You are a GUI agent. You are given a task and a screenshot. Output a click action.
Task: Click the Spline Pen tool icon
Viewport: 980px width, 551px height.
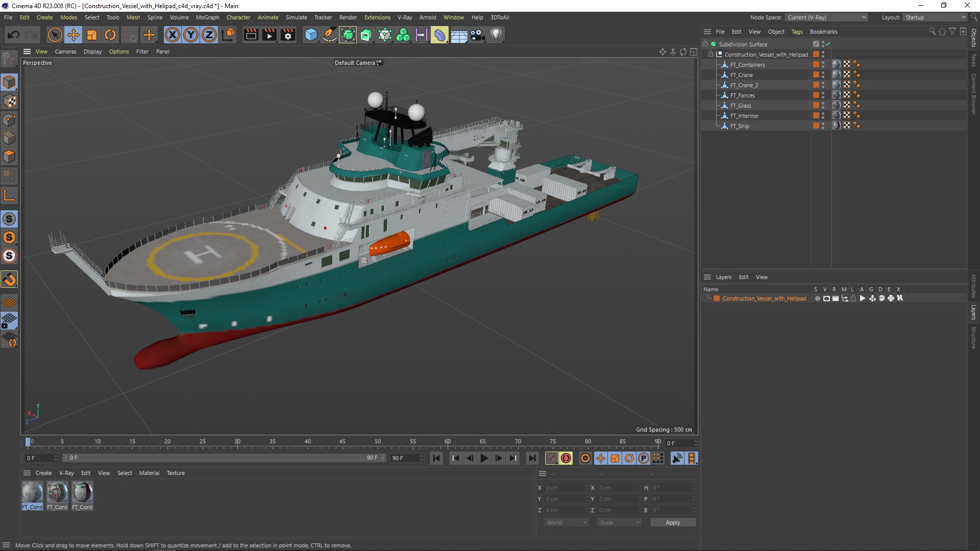coord(330,35)
